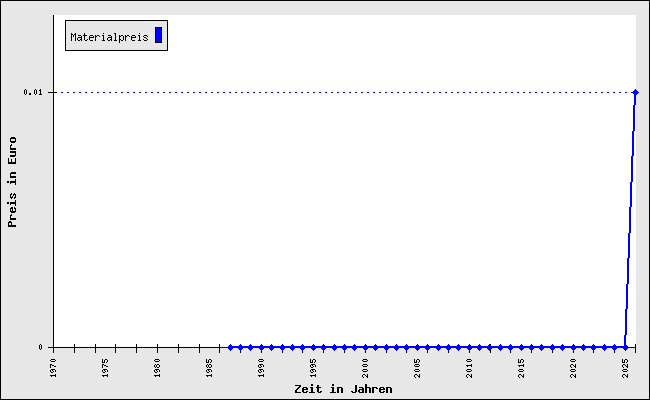Click the 'Zeit in Jahren' axis title
The height and width of the screenshot is (400, 650).
(x=343, y=389)
